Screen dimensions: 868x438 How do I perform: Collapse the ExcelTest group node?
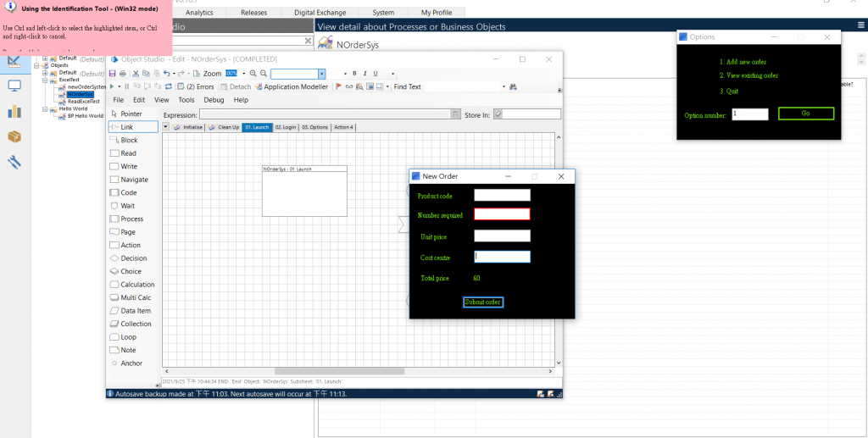pos(46,80)
